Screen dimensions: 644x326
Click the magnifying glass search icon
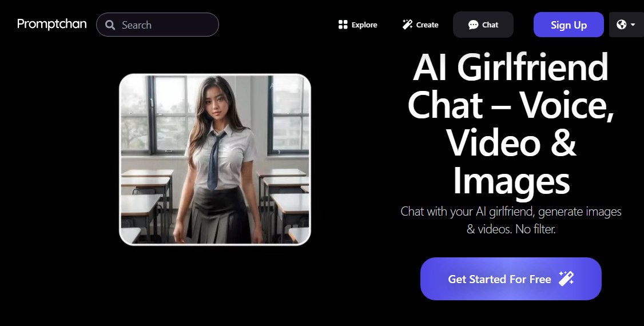110,25
